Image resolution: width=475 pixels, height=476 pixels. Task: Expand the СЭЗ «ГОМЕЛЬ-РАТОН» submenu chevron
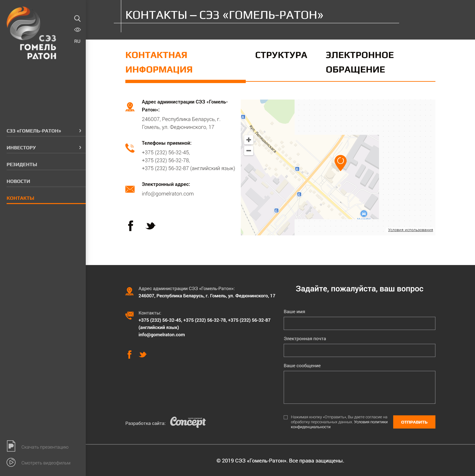80,131
